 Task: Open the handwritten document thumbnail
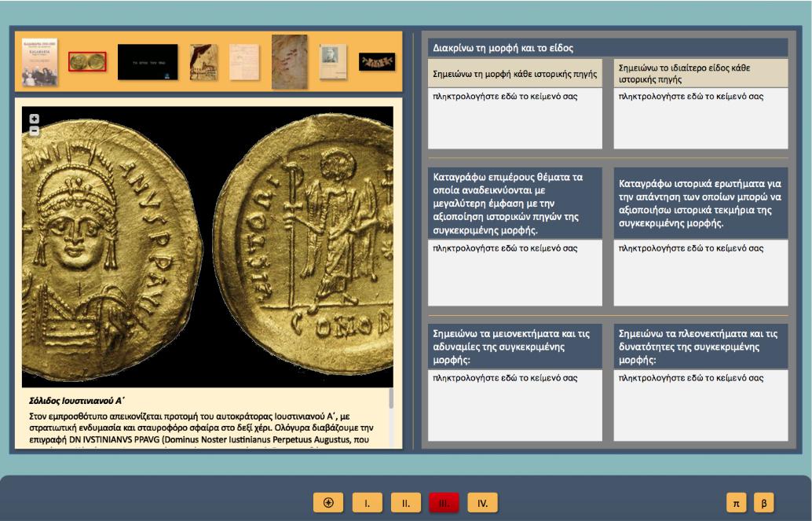[244, 62]
